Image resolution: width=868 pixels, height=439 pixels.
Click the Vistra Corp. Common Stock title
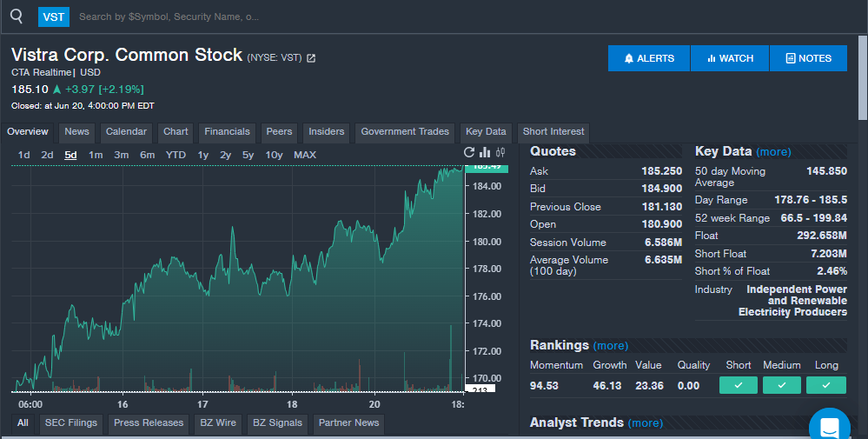(127, 55)
